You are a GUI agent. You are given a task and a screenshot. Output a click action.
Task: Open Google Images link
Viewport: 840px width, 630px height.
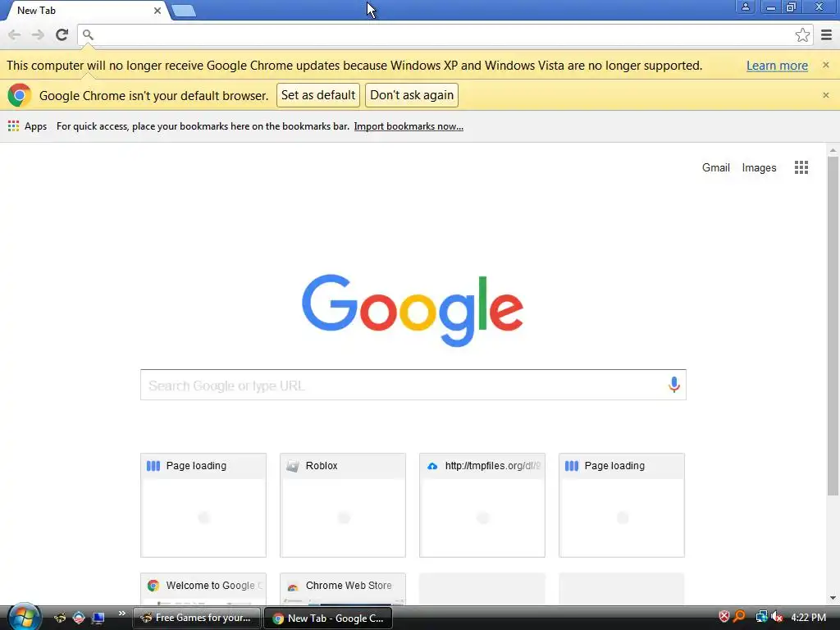click(759, 167)
